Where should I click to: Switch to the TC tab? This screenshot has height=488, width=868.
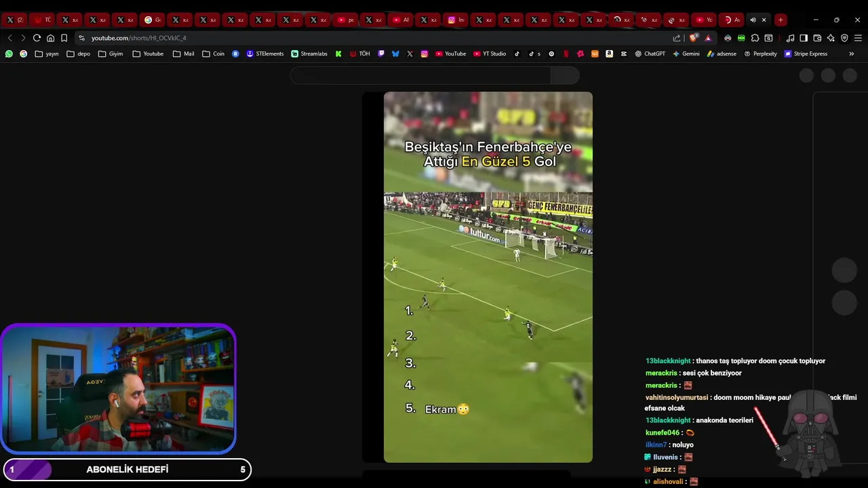click(x=42, y=20)
